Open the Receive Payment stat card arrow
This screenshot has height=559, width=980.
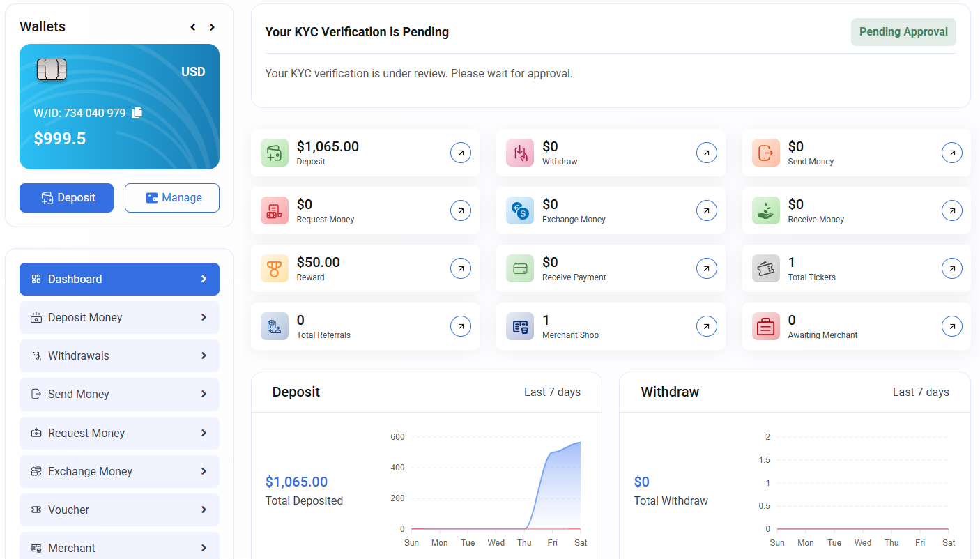click(x=707, y=268)
